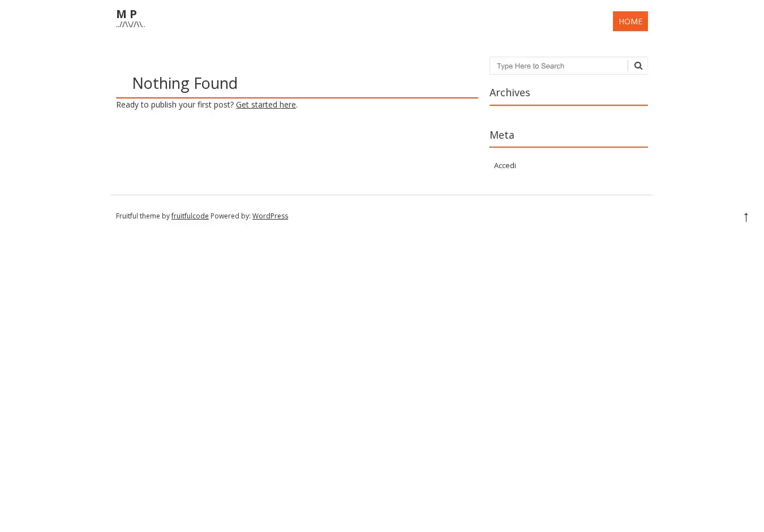Image resolution: width=764 pixels, height=532 pixels.
Task: Select the Archives widget heading
Action: pos(509,92)
